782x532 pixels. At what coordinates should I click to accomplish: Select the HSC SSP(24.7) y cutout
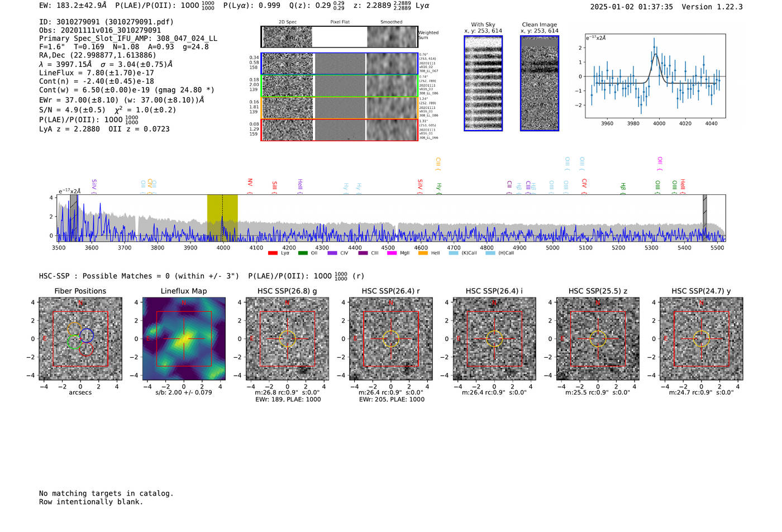(x=702, y=339)
